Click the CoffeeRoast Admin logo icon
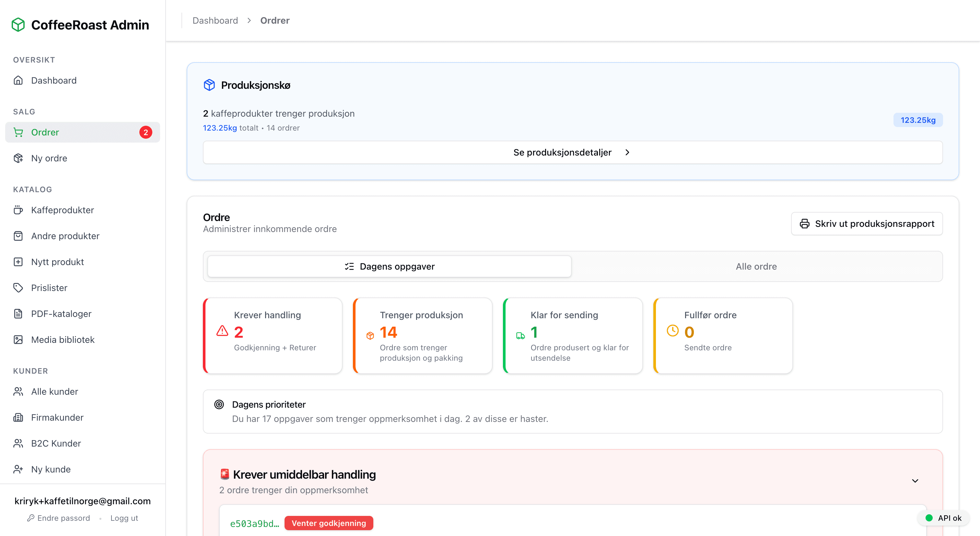980x536 pixels. point(17,24)
